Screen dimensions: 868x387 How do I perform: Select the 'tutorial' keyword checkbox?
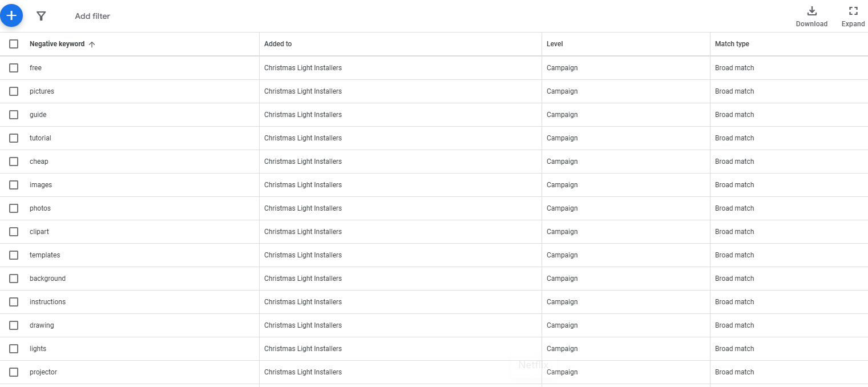point(14,138)
